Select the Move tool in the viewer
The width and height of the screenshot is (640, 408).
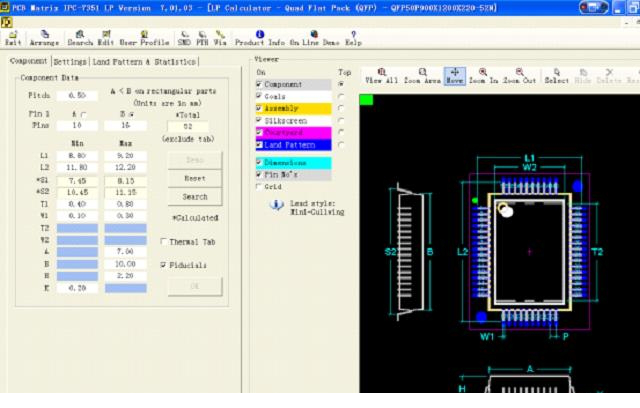[455, 76]
